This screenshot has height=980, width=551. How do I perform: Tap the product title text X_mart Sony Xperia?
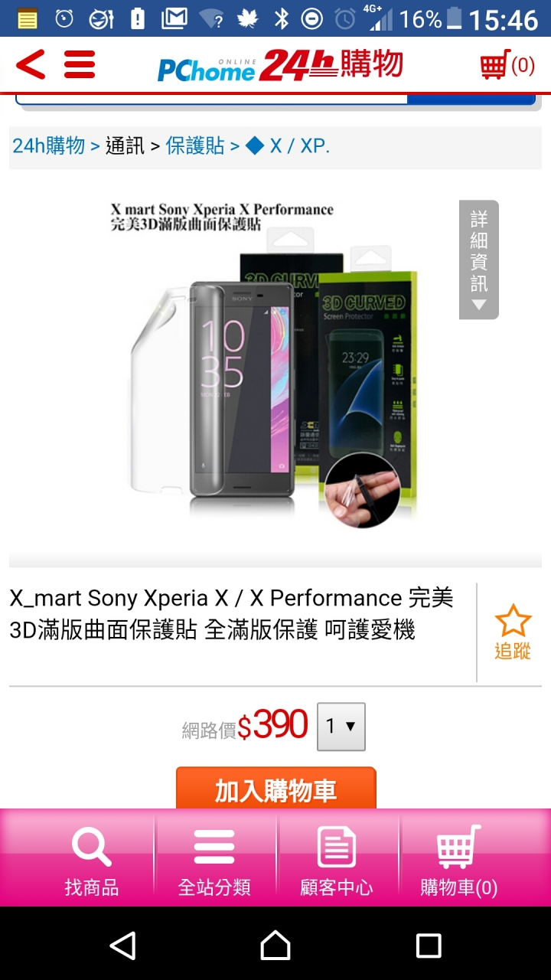point(232,613)
